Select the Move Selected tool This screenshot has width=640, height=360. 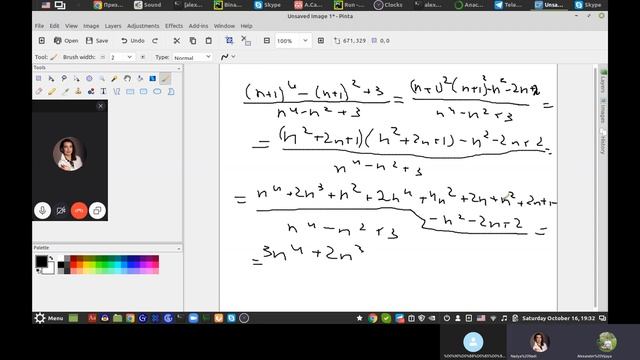point(51,78)
